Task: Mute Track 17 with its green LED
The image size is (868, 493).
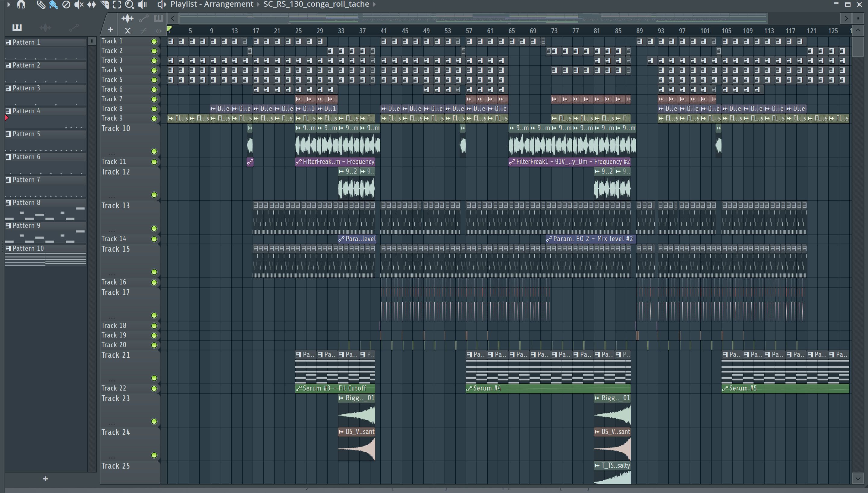Action: tap(154, 315)
